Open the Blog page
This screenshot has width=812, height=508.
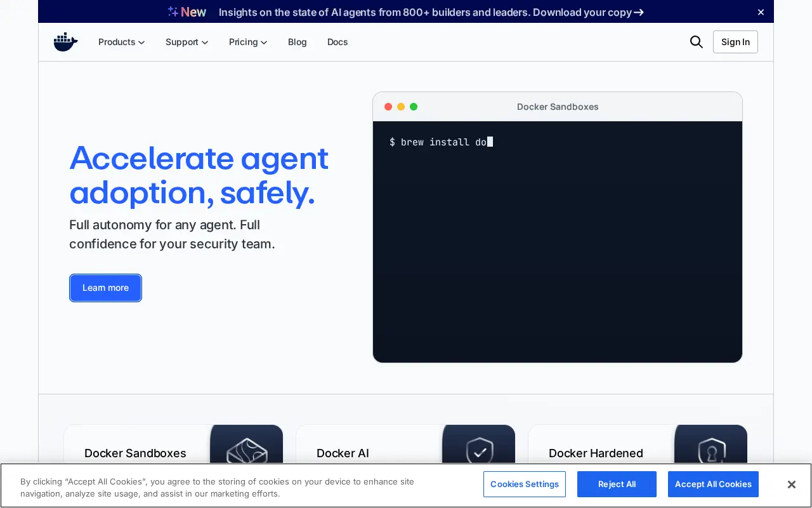[298, 42]
